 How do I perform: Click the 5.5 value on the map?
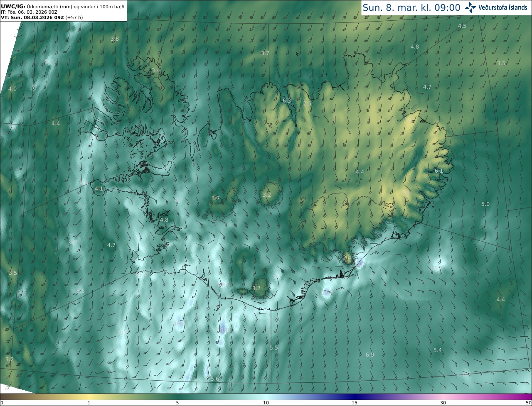pyautogui.click(x=274, y=347)
